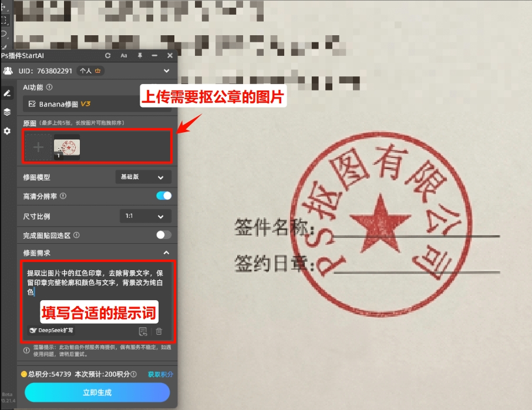Open the 修图模型 基础版 dropdown
The image size is (532, 410).
click(143, 177)
